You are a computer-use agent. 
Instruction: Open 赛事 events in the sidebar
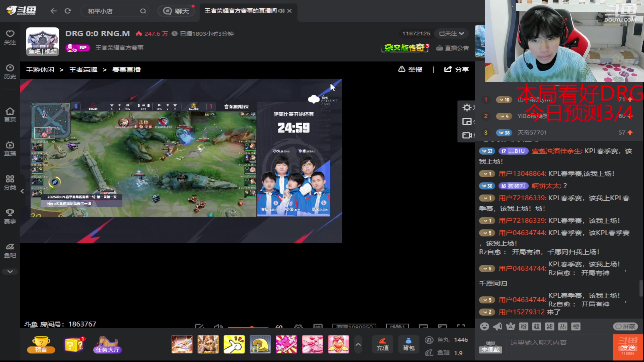tap(10, 216)
